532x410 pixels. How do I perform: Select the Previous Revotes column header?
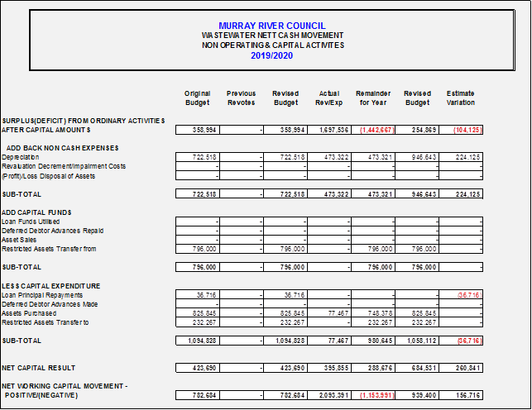(x=242, y=98)
